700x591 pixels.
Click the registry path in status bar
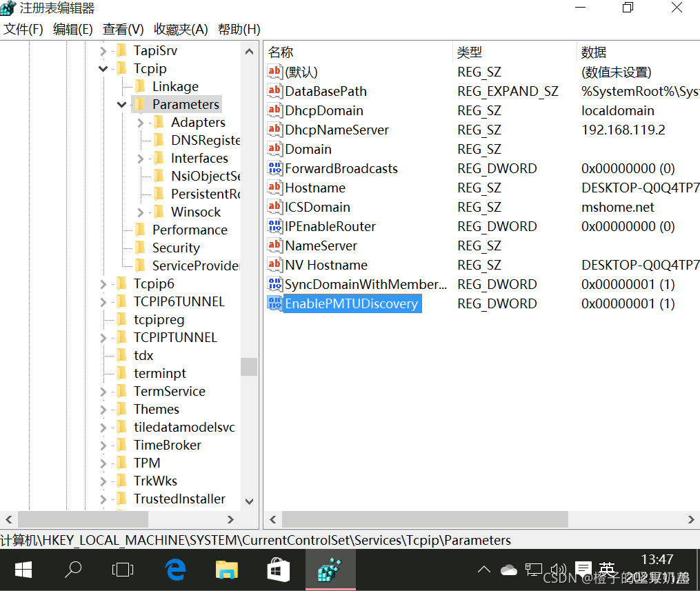255,540
